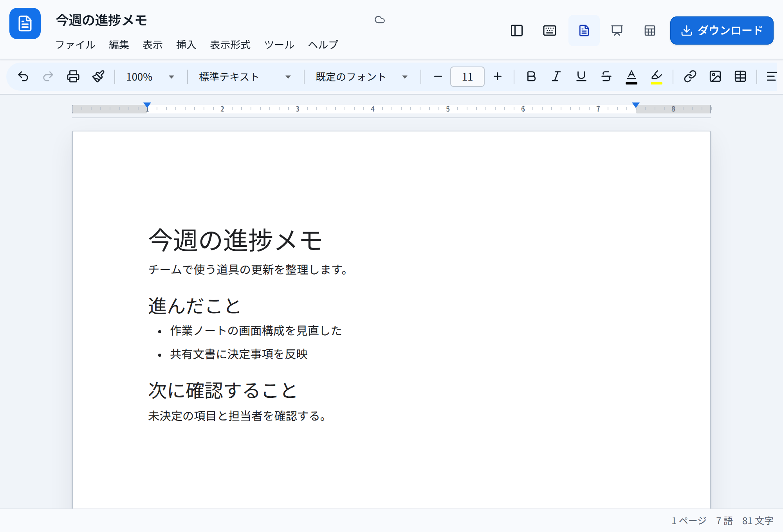Viewport: 783px width, 532px height.
Task: Open the keyboard shortcuts icon
Action: [550, 31]
